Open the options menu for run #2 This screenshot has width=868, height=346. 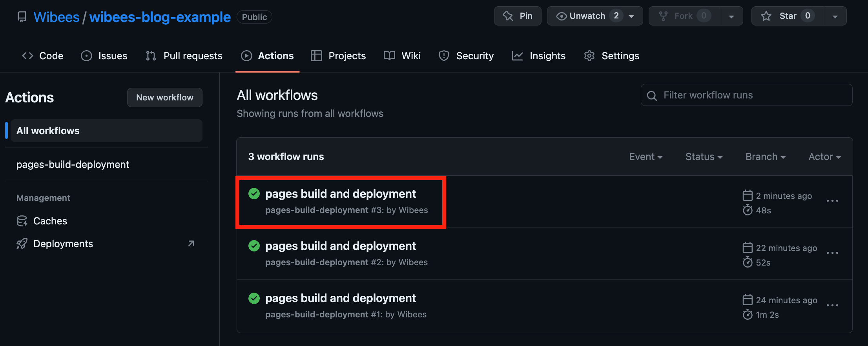(x=832, y=253)
